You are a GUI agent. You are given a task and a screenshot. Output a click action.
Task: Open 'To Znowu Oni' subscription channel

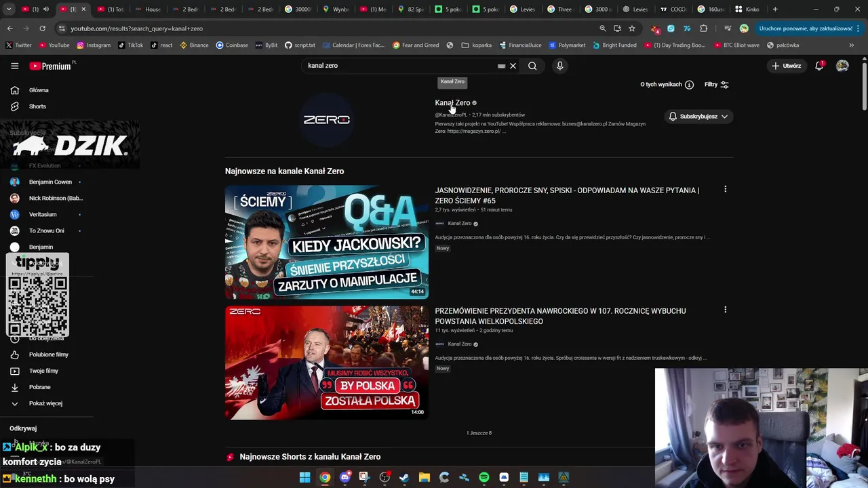pos(47,230)
